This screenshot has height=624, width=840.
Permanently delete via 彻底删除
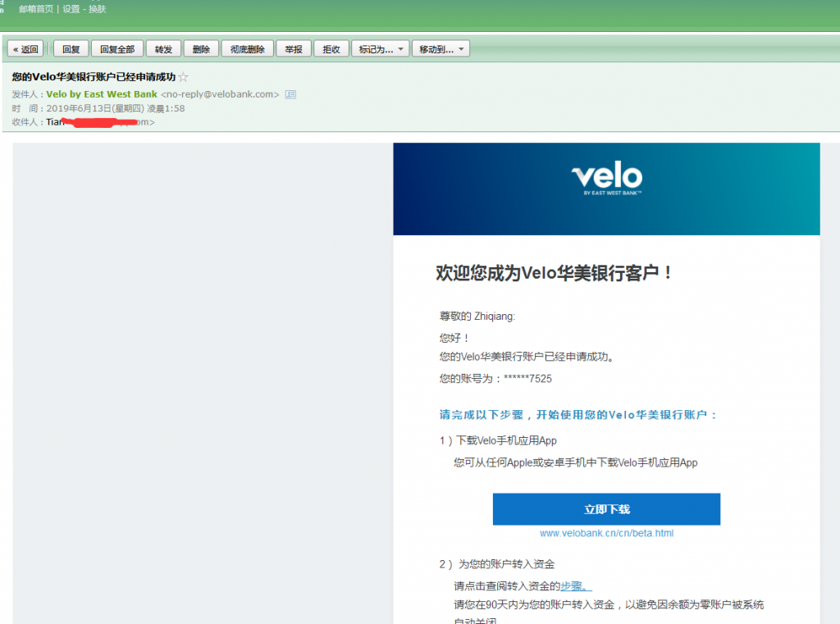248,48
